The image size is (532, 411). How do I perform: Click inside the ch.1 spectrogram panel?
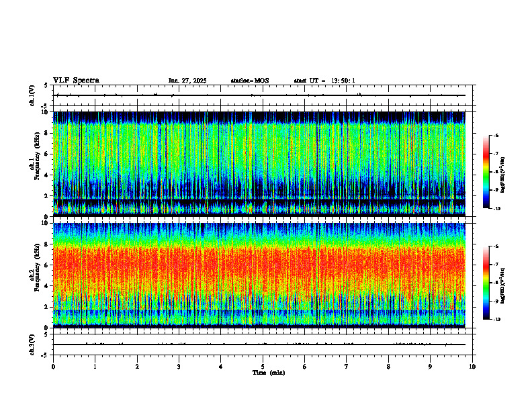[259, 164]
